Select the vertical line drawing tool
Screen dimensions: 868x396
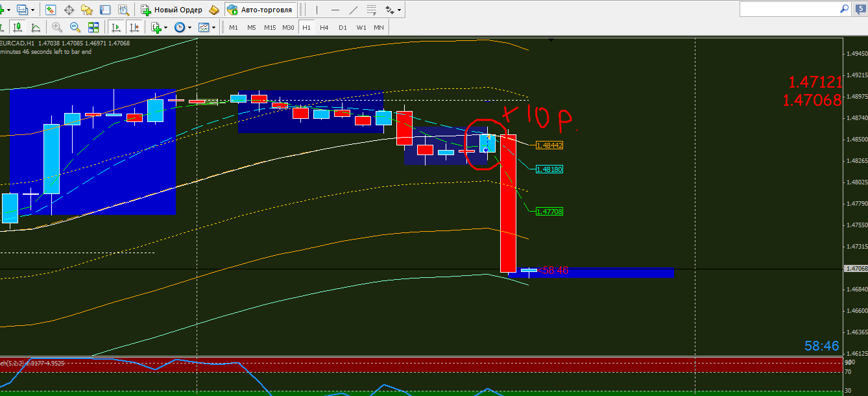[x=317, y=10]
